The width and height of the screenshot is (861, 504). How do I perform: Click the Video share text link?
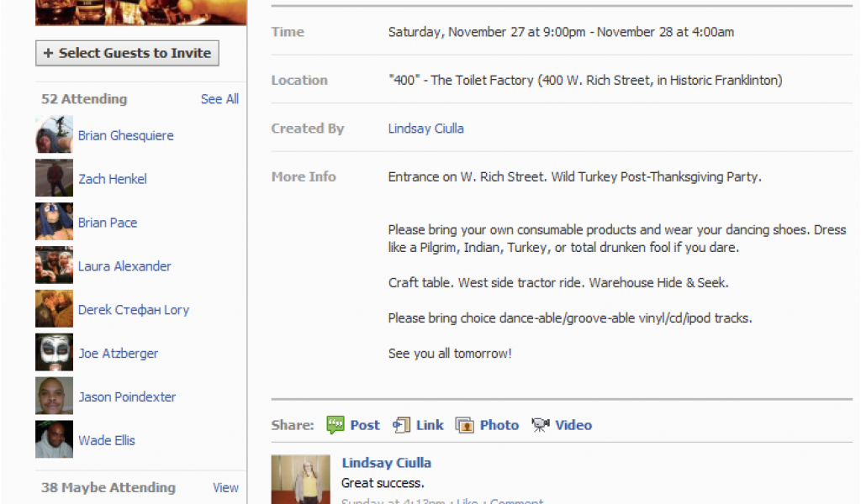(x=573, y=425)
